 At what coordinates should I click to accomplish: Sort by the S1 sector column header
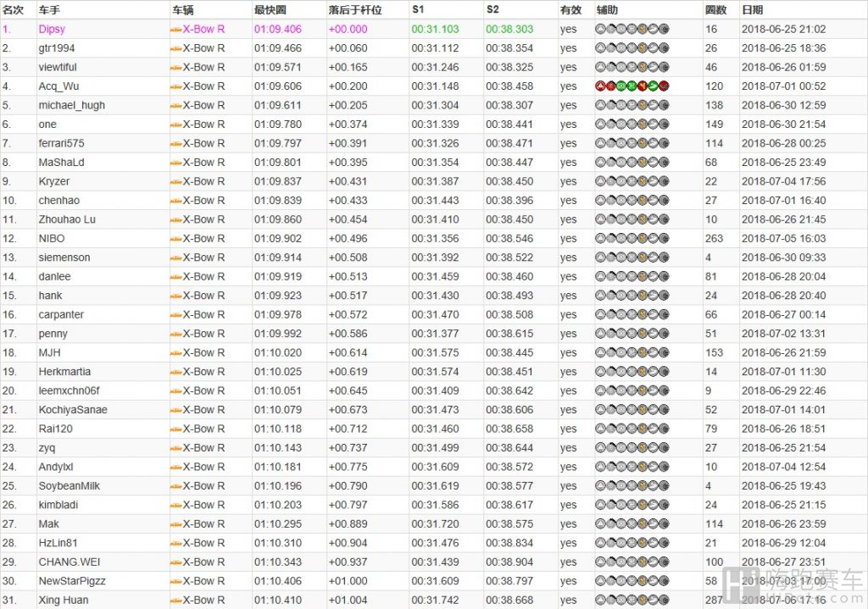coord(418,9)
